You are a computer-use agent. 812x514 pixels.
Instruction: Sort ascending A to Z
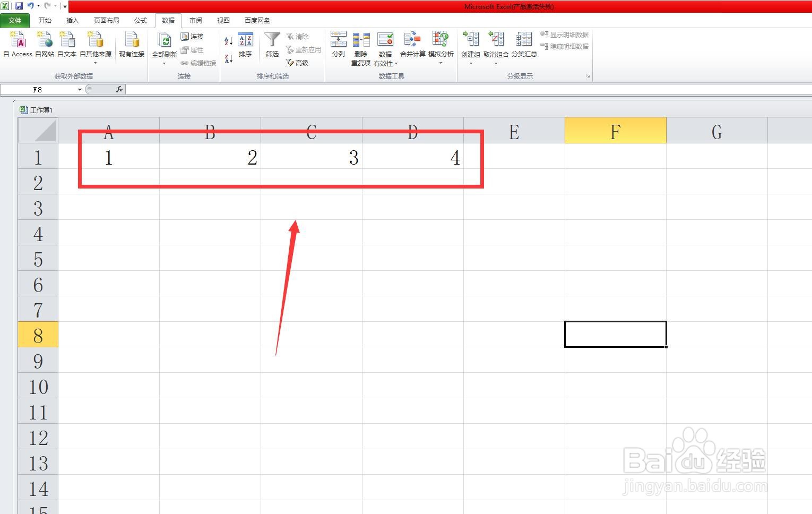coord(229,41)
